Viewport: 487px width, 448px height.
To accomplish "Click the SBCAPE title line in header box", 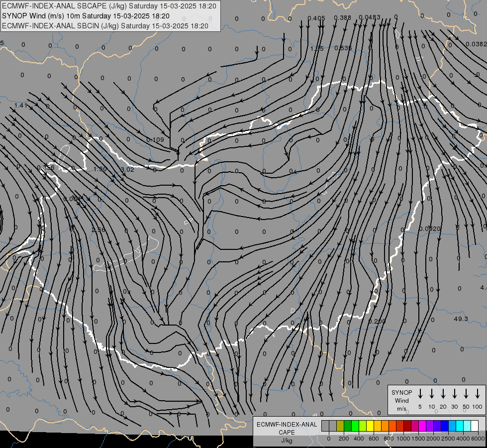I will point(109,6).
